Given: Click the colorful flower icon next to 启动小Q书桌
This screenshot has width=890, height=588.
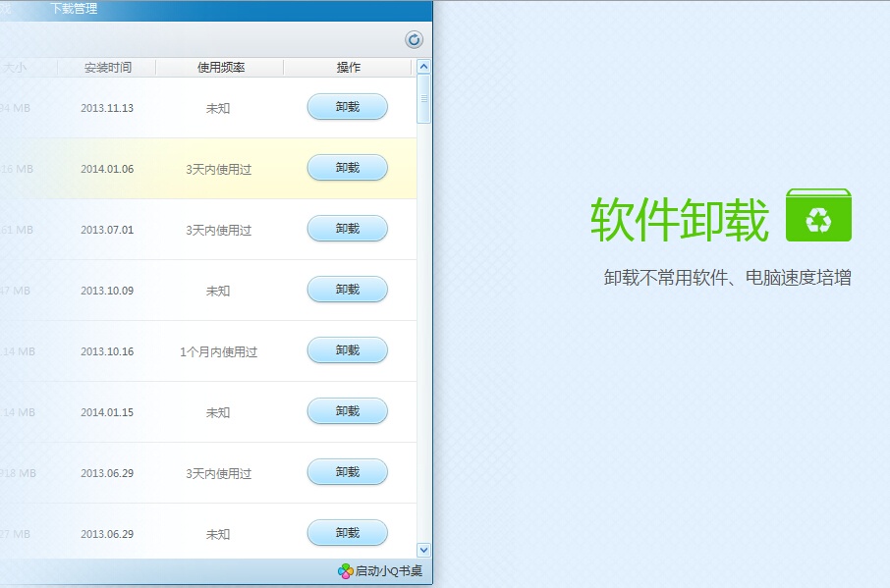Looking at the screenshot, I should point(345,570).
